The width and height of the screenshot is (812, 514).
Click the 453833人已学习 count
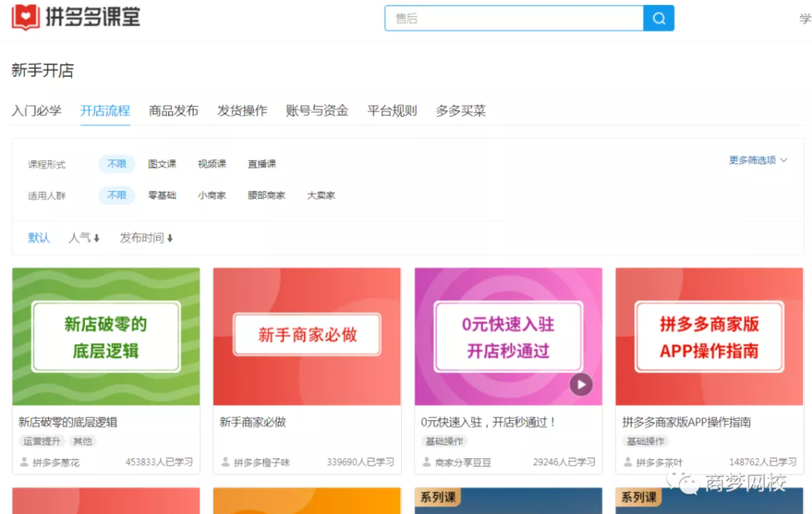coord(159,463)
